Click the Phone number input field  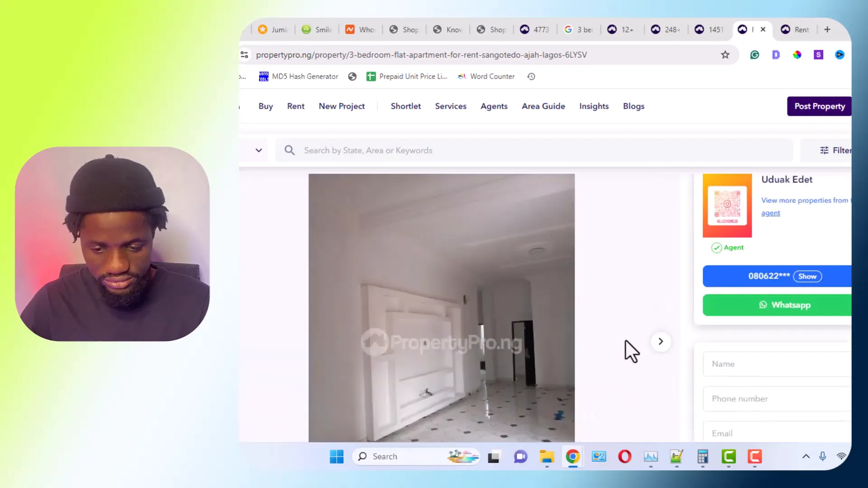tap(777, 399)
